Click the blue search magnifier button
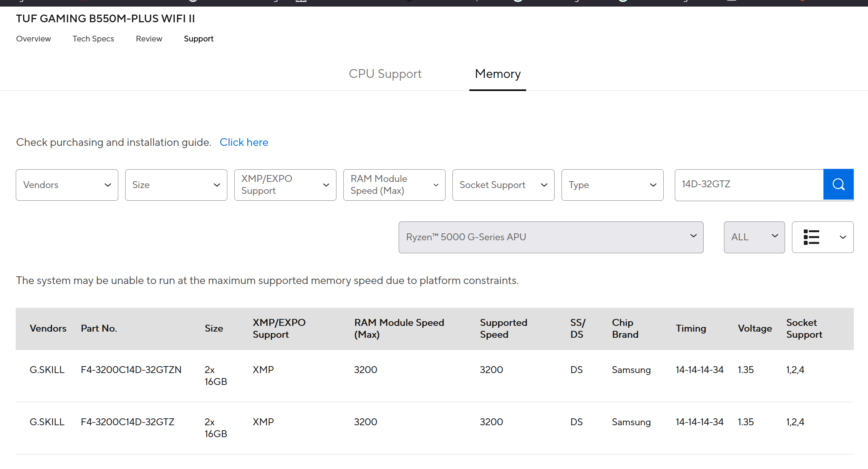The width and height of the screenshot is (868, 469). point(838,185)
